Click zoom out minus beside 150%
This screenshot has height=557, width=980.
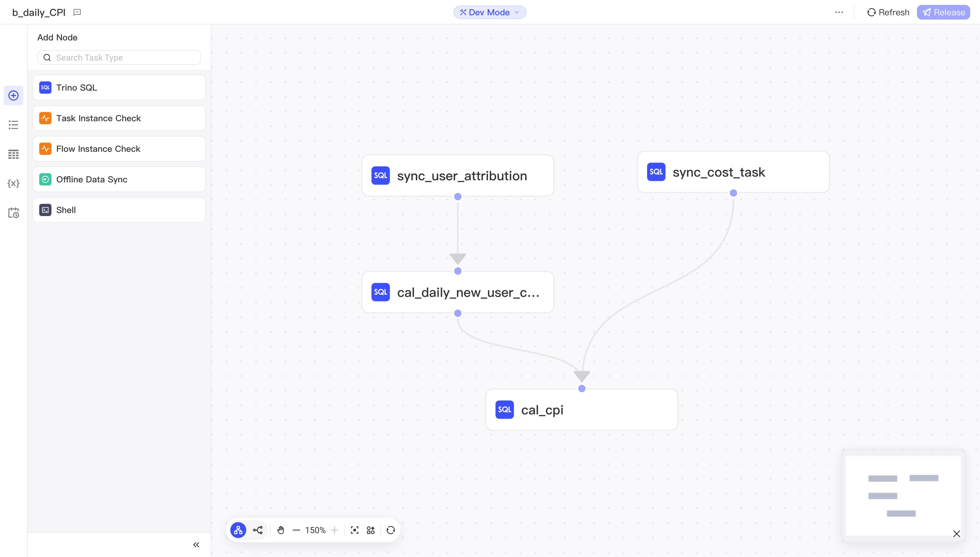pos(296,530)
